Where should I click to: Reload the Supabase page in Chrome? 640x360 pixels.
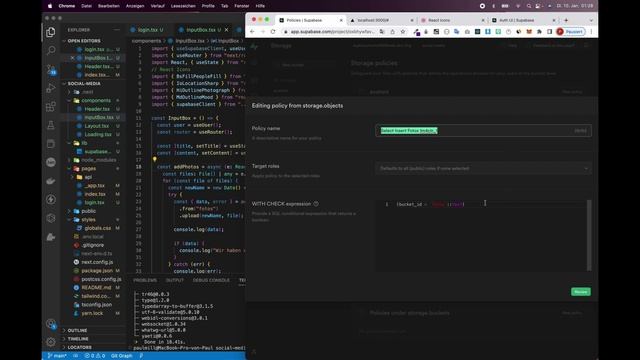[x=273, y=31]
